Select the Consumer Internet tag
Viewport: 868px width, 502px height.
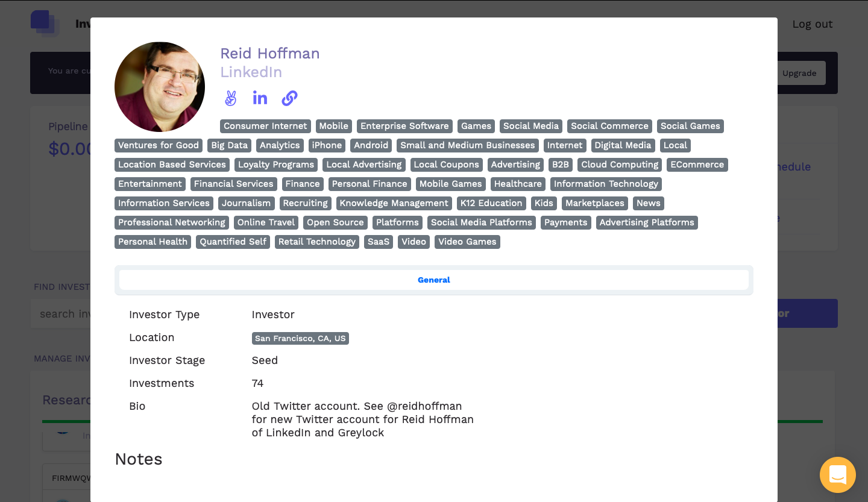point(265,126)
